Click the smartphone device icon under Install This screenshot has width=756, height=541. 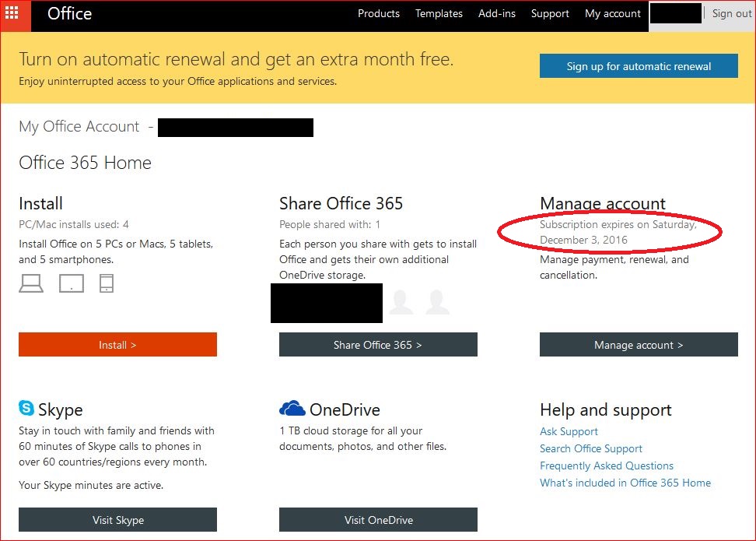[107, 283]
